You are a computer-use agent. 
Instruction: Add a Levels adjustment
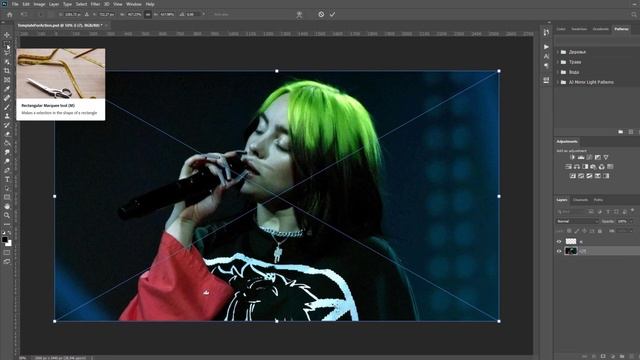point(581,157)
